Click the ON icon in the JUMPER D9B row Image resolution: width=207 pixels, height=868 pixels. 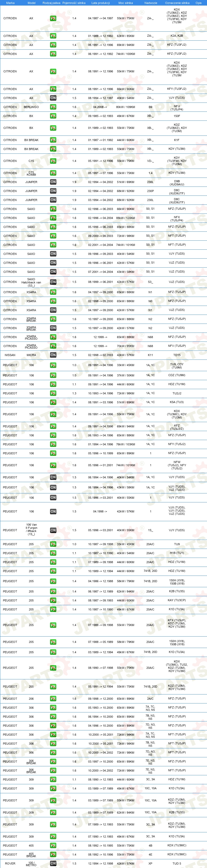point(53,182)
